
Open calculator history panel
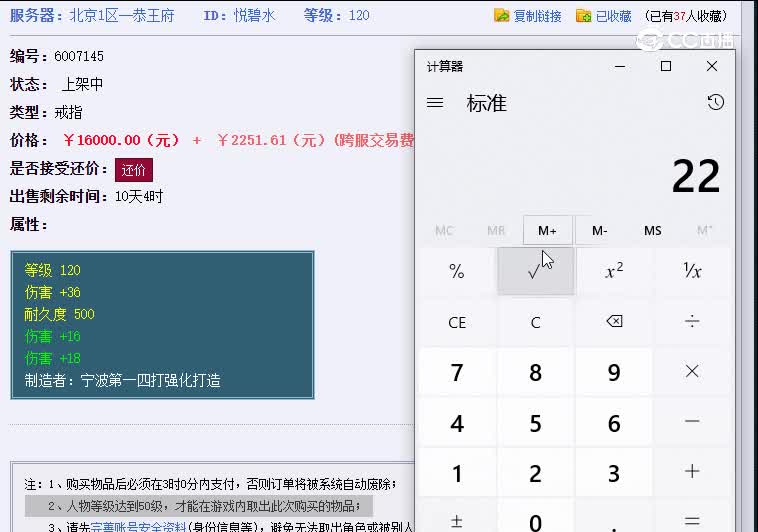715,102
